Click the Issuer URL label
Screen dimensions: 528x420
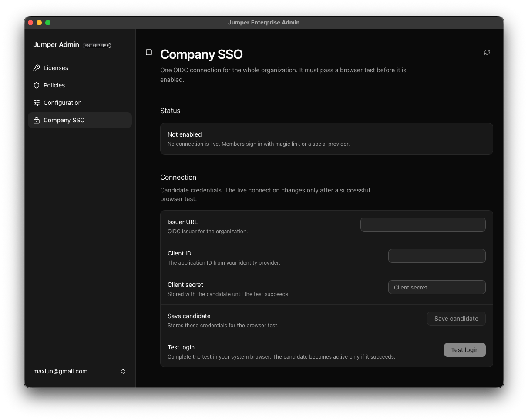[x=182, y=222]
